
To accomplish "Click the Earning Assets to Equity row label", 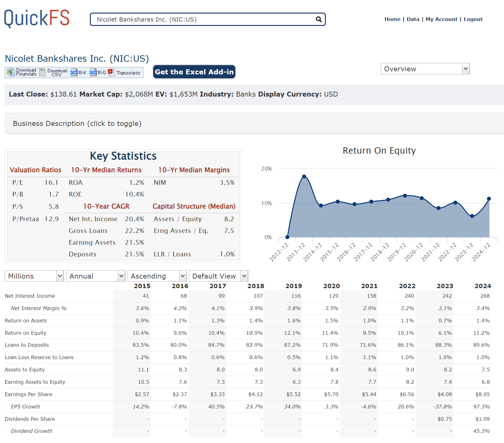I will tap(35, 382).
